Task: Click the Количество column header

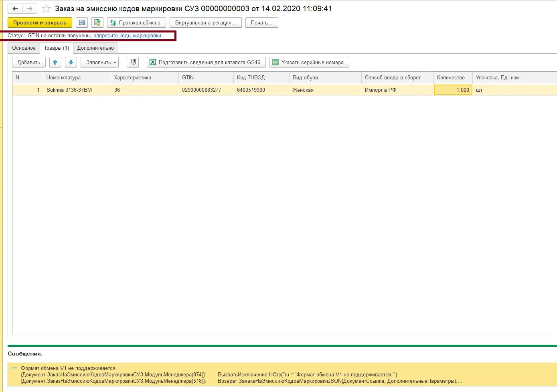Action: click(453, 77)
